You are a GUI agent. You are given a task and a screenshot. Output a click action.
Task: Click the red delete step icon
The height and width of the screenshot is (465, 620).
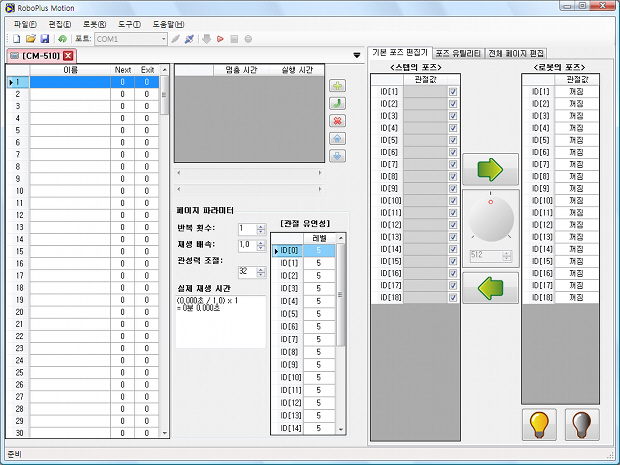click(x=338, y=121)
